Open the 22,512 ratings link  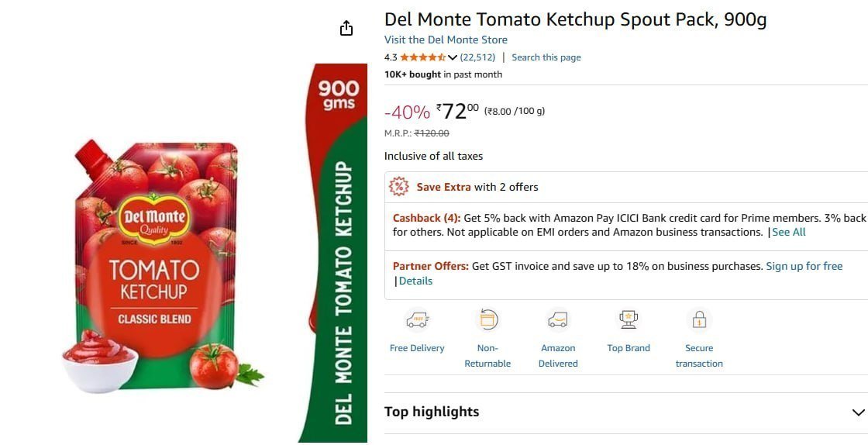[x=477, y=57]
